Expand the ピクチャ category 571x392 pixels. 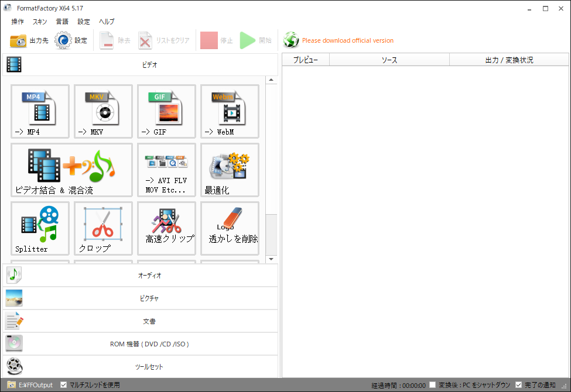140,298
